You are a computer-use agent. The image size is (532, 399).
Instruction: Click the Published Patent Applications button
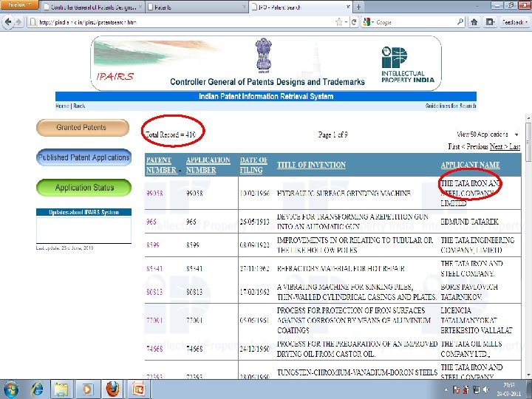coord(83,157)
